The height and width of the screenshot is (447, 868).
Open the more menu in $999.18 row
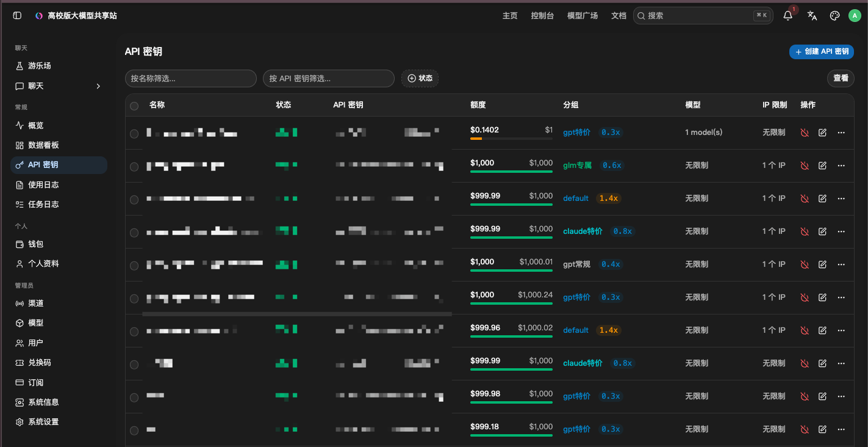(841, 429)
